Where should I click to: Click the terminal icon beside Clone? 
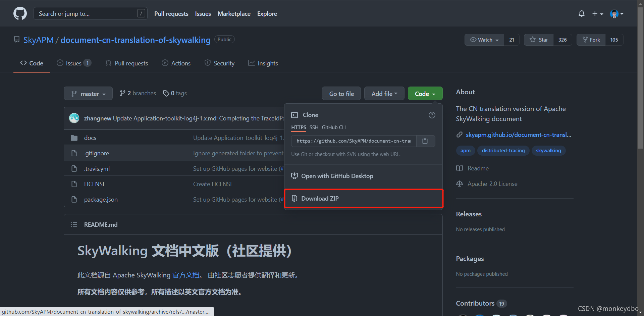294,115
